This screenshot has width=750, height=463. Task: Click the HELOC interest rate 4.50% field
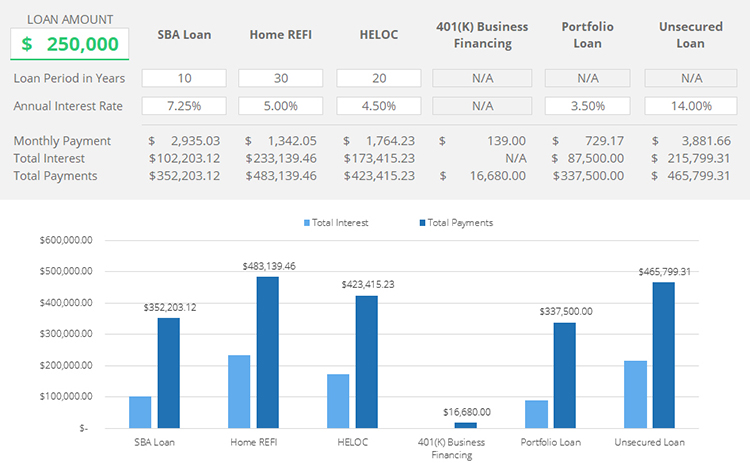pyautogui.click(x=379, y=105)
